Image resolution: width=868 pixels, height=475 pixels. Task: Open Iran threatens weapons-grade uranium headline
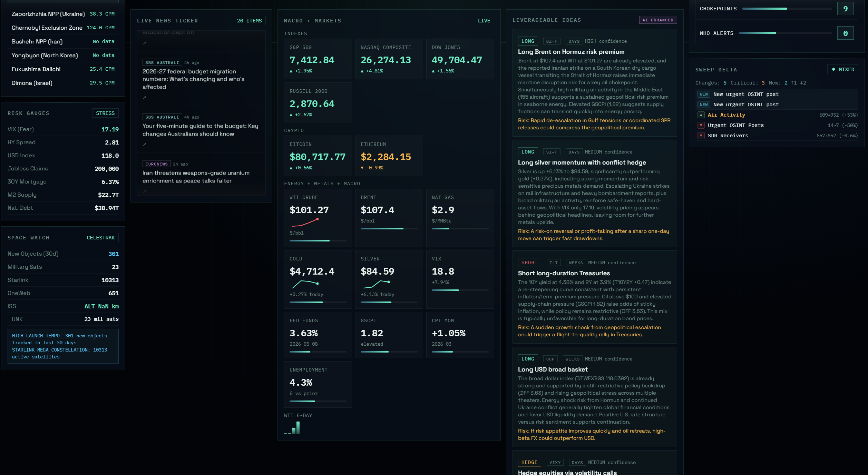[x=196, y=177]
